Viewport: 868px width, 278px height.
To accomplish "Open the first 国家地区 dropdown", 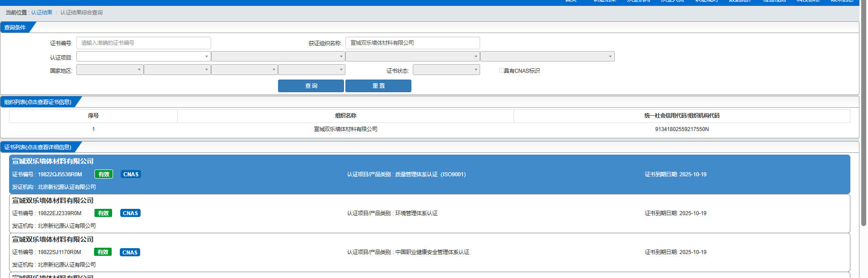I will tap(110, 70).
